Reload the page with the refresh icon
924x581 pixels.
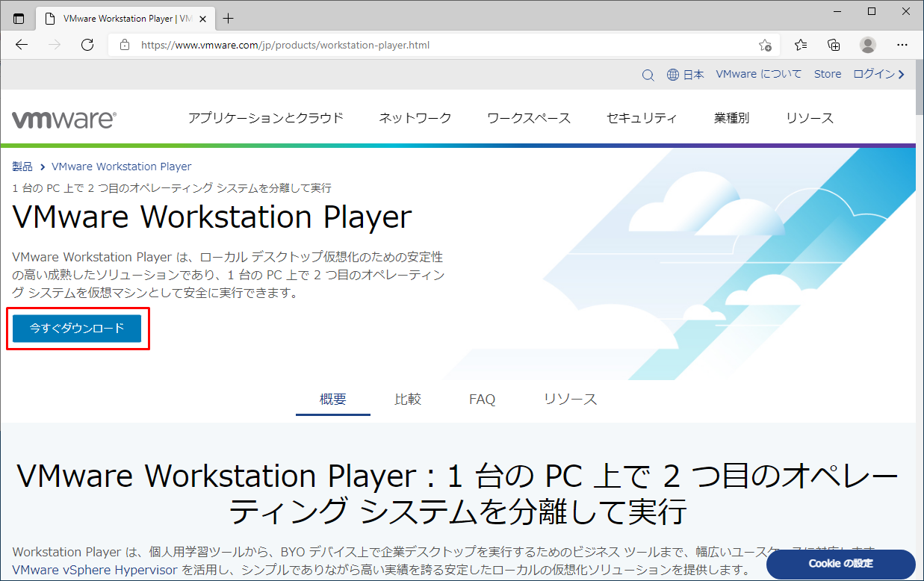point(87,45)
